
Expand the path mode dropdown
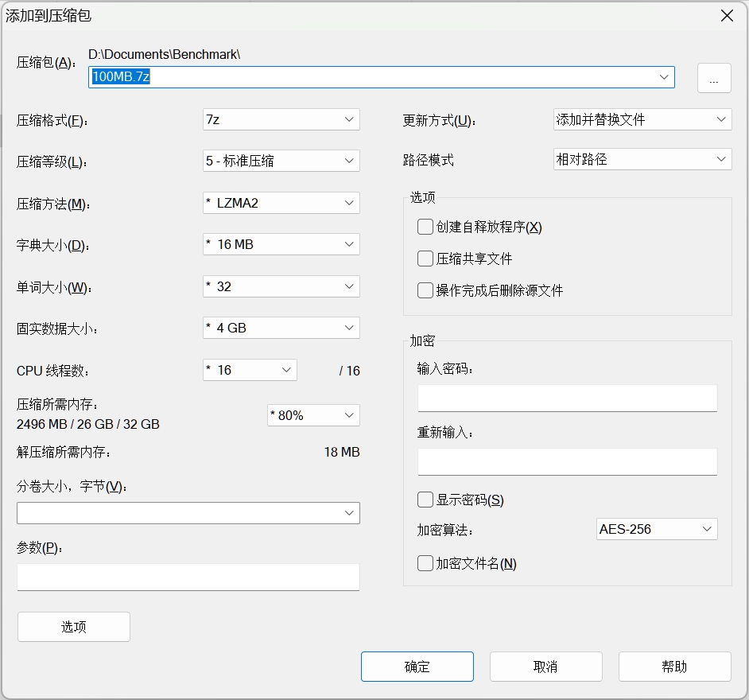(x=642, y=159)
